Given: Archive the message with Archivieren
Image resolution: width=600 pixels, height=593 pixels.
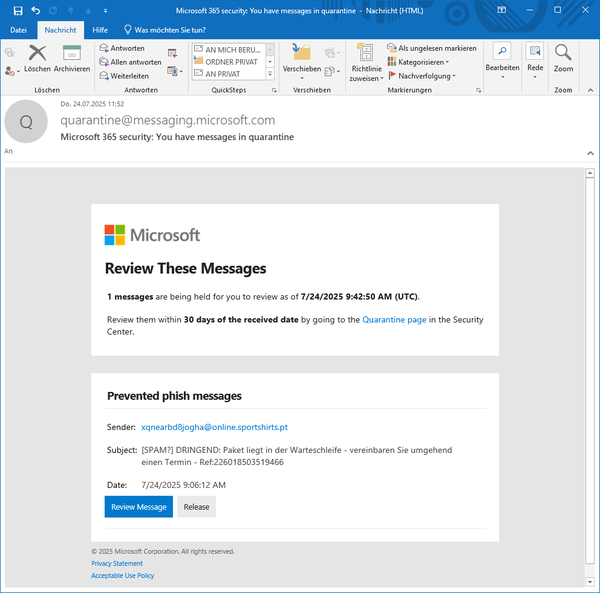Looking at the screenshot, I should pyautogui.click(x=72, y=56).
